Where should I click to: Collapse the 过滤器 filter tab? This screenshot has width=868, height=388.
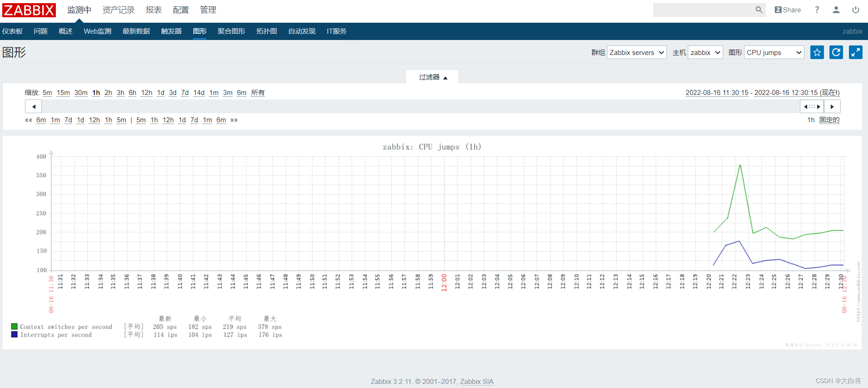click(432, 77)
